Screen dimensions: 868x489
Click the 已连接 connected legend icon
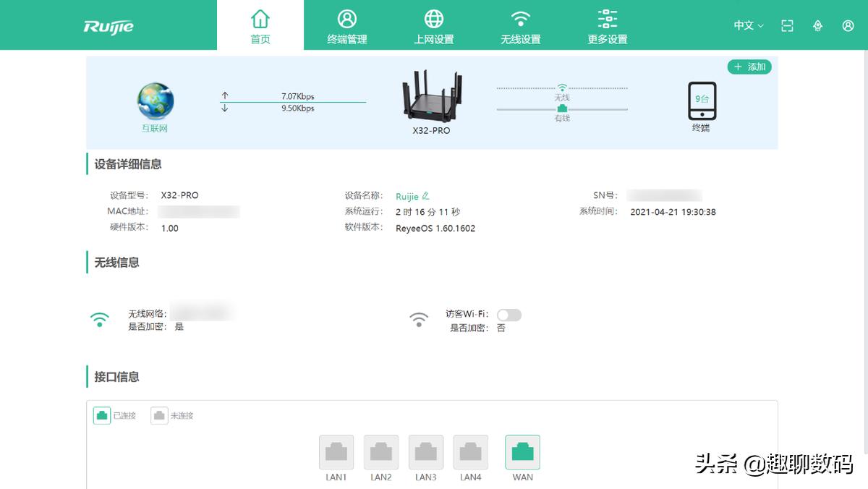click(x=101, y=415)
